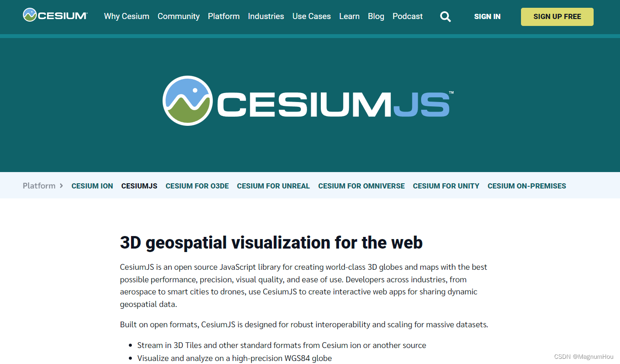
Task: Click the bullet Visualize and analyze on WGS84 globe
Action: click(234, 358)
